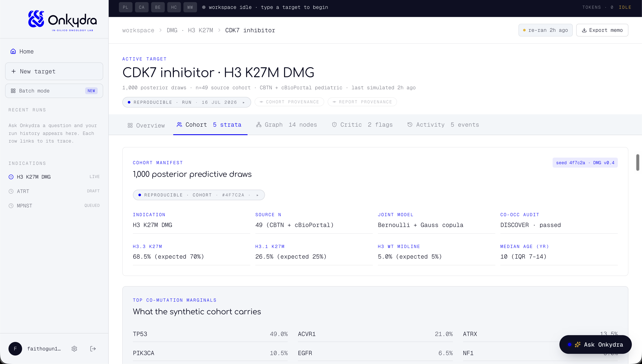Screen dimensions: 642x364
Task: Expand the Reproducible Cohort #4F7C2A pill
Action: tap(199, 195)
